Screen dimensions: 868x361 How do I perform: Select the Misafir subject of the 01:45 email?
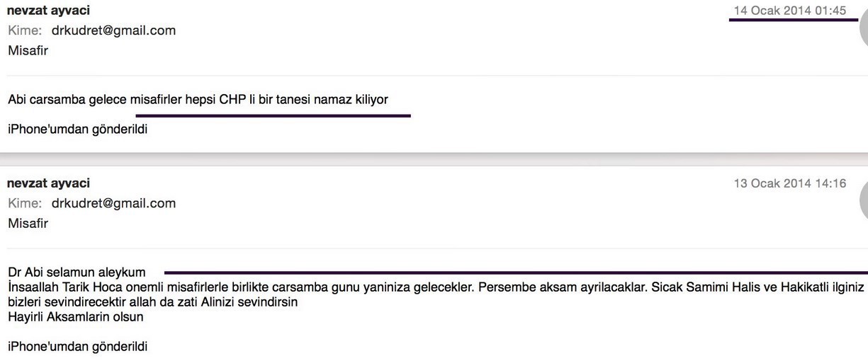(x=28, y=50)
